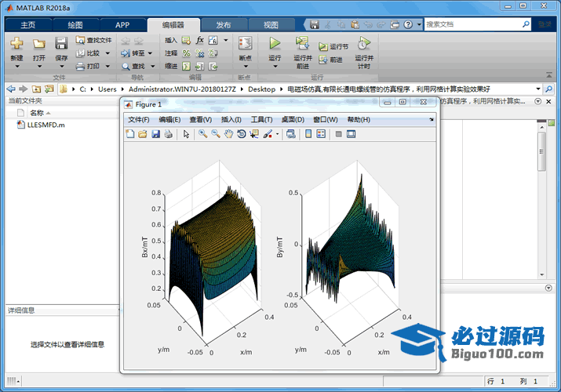The image size is (561, 392).
Task: Click the uncomment icon
Action: 199,53
